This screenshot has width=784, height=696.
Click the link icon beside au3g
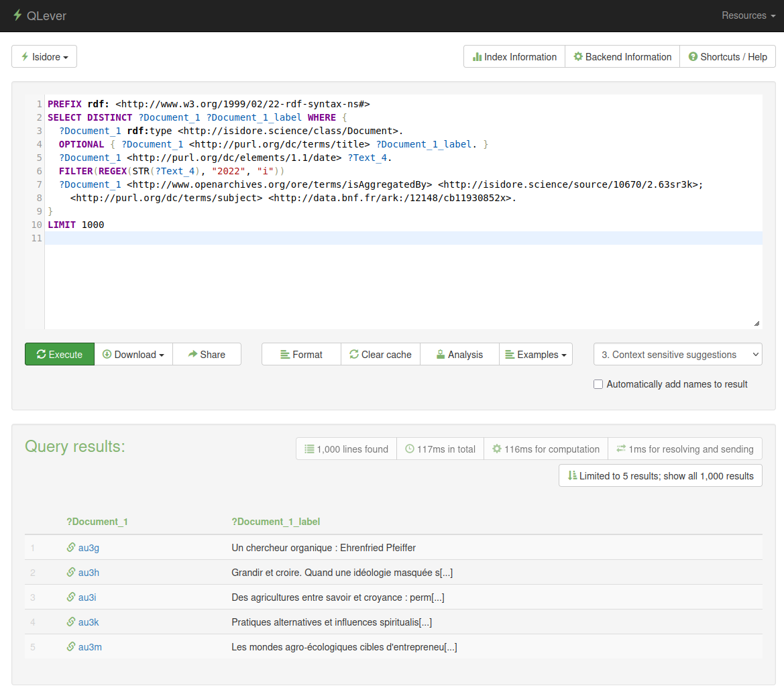click(71, 548)
